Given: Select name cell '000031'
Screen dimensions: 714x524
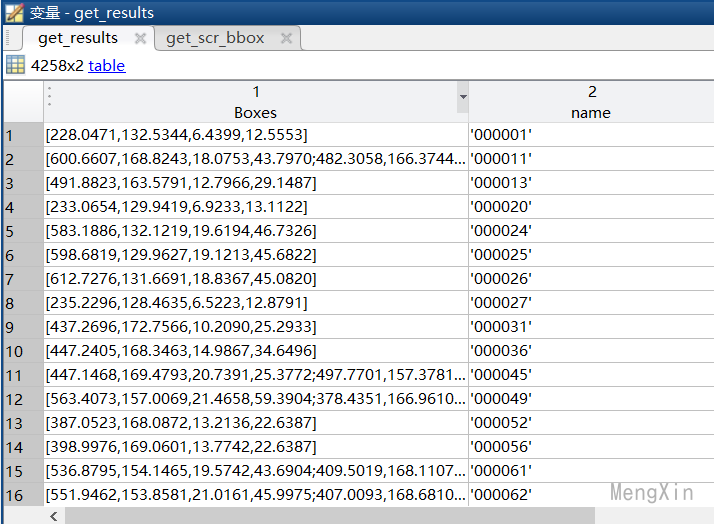Looking at the screenshot, I should pos(592,327).
